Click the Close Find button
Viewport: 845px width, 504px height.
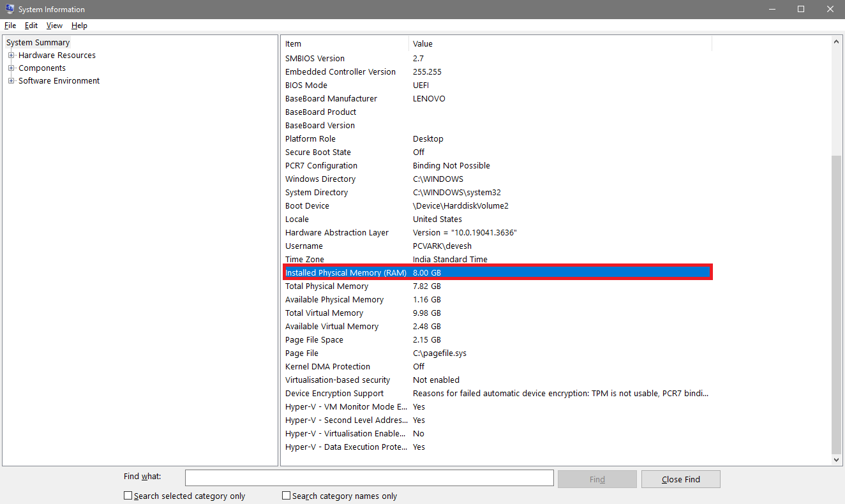pos(680,479)
